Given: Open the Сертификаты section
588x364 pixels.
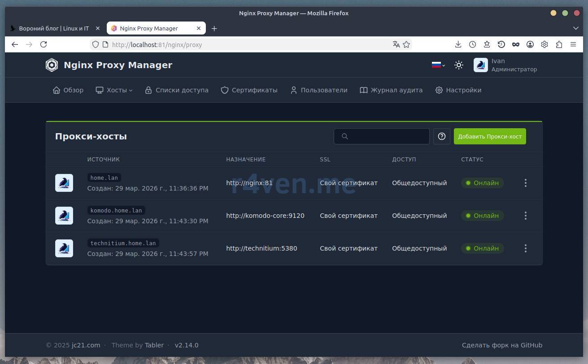Looking at the screenshot, I should [249, 90].
